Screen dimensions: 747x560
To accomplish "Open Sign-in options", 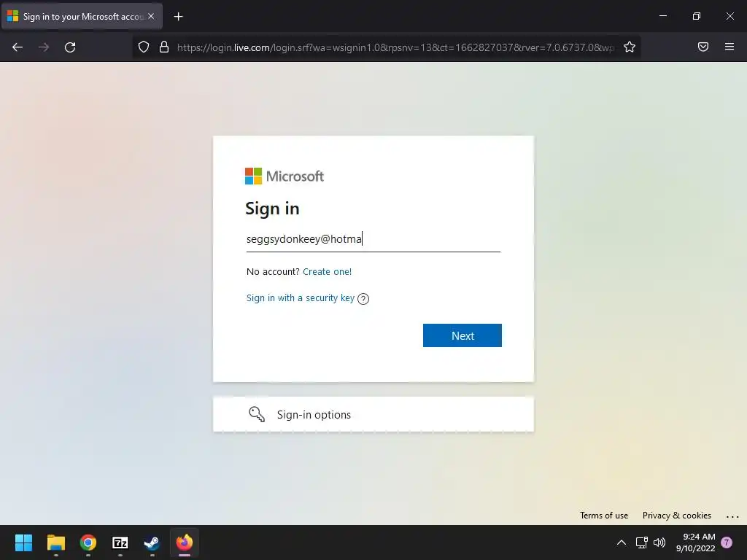I will pyautogui.click(x=373, y=414).
